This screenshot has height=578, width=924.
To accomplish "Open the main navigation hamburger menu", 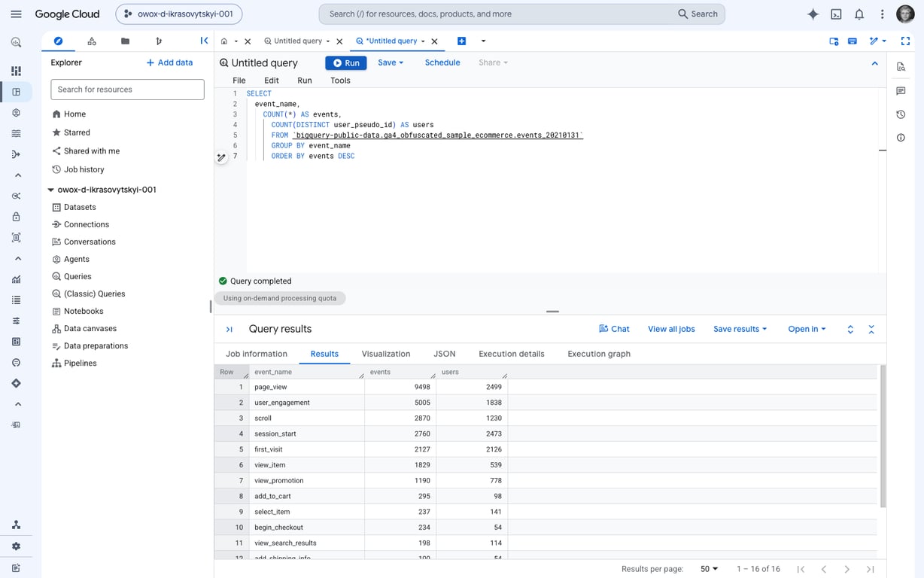I will click(x=17, y=14).
